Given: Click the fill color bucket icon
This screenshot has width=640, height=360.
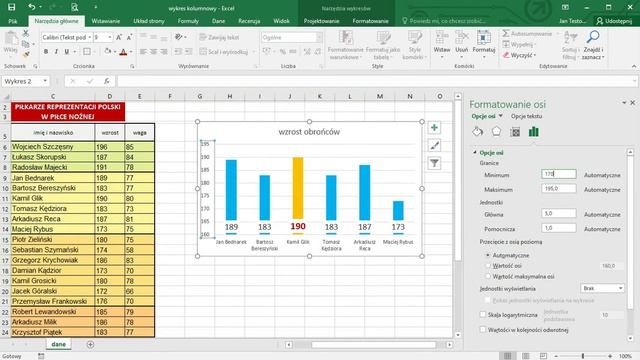Looking at the screenshot, I should coord(107,51).
